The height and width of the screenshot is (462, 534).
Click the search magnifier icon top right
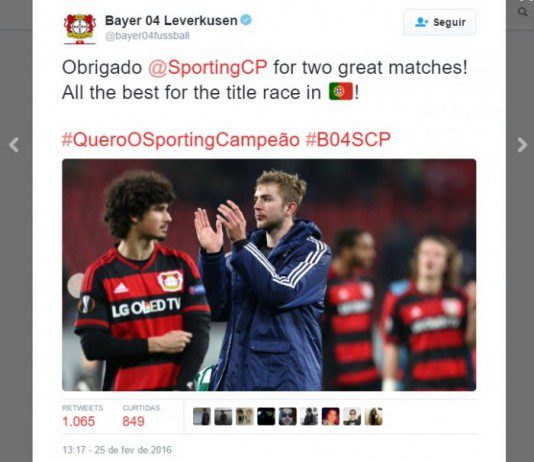(522, 12)
